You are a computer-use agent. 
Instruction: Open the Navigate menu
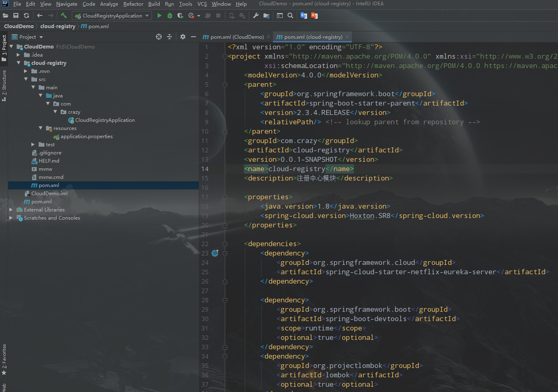point(67,4)
